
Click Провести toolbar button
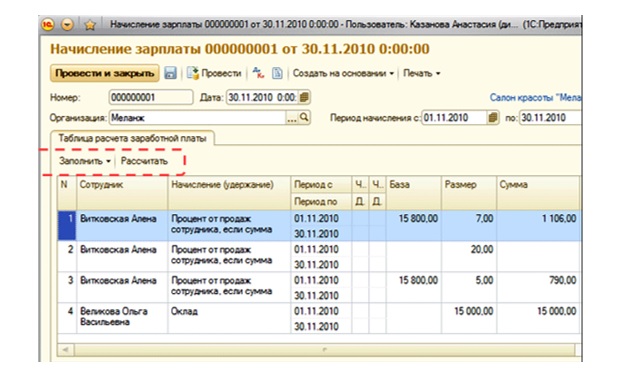(214, 73)
